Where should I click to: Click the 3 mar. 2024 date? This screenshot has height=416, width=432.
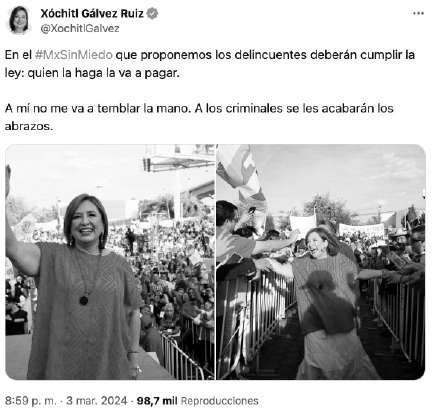click(x=97, y=401)
